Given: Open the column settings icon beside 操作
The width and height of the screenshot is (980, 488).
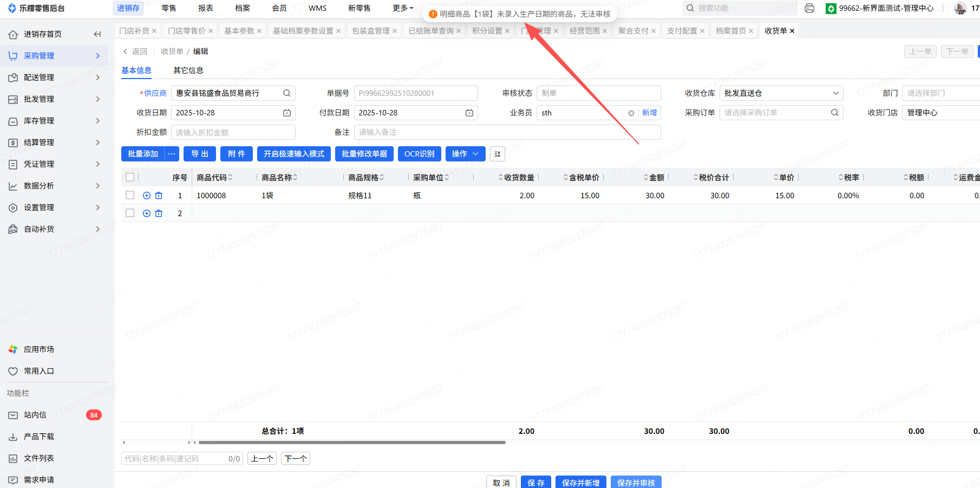Looking at the screenshot, I should [x=497, y=154].
